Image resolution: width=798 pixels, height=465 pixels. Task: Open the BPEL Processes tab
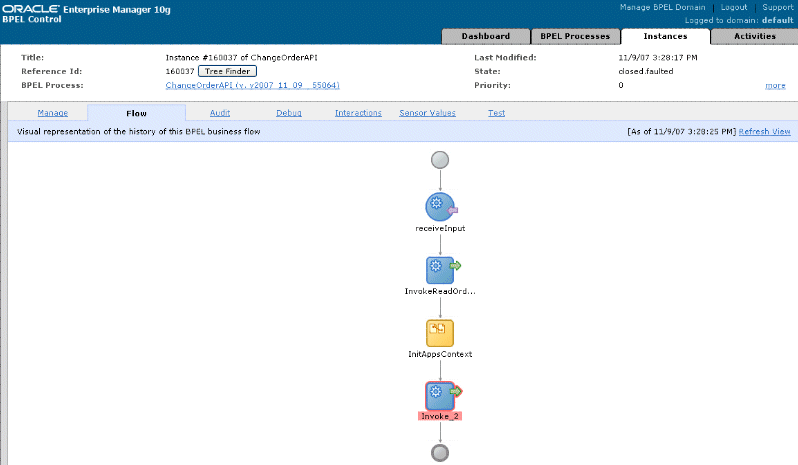[x=575, y=36]
